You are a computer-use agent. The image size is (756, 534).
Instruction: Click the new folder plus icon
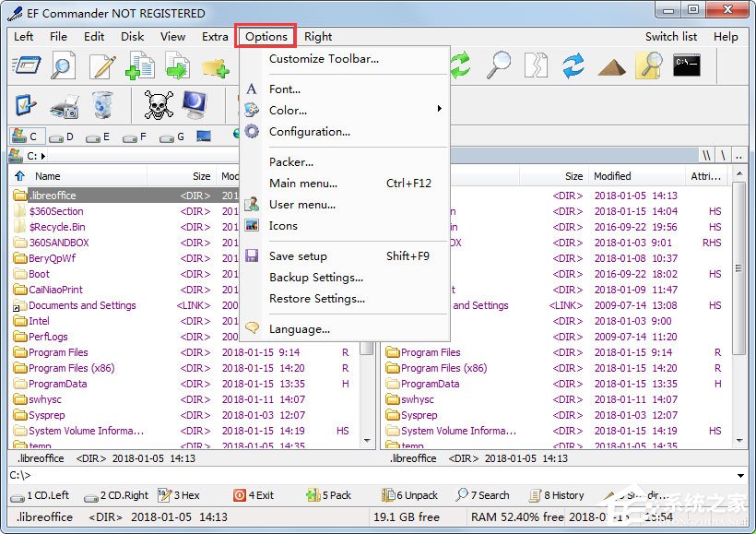pyautogui.click(x=215, y=68)
